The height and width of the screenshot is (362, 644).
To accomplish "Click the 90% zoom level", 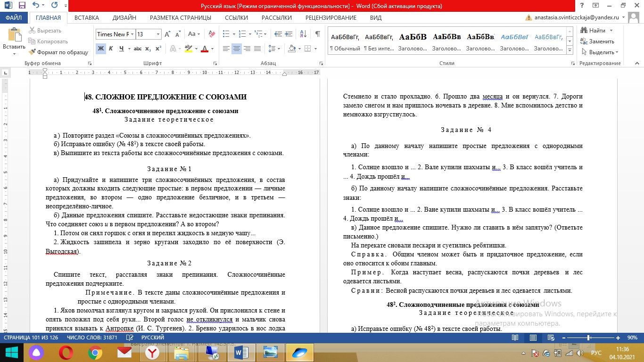I will point(633,338).
